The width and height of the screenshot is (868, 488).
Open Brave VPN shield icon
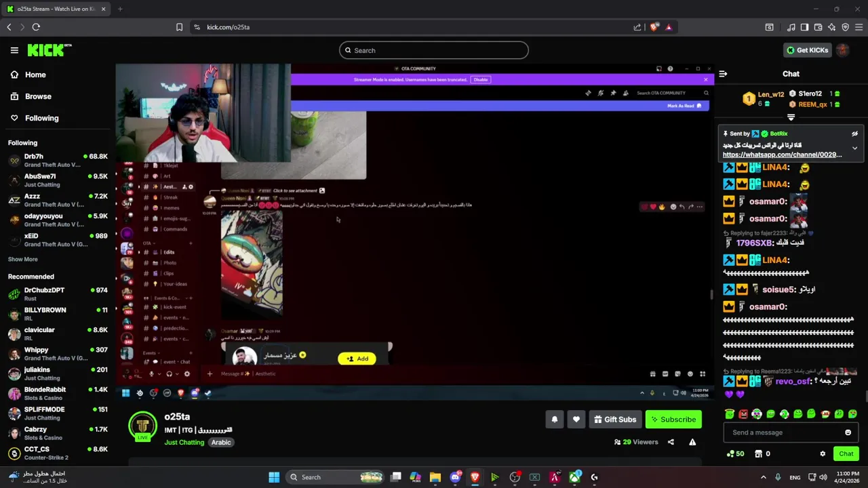(x=845, y=27)
